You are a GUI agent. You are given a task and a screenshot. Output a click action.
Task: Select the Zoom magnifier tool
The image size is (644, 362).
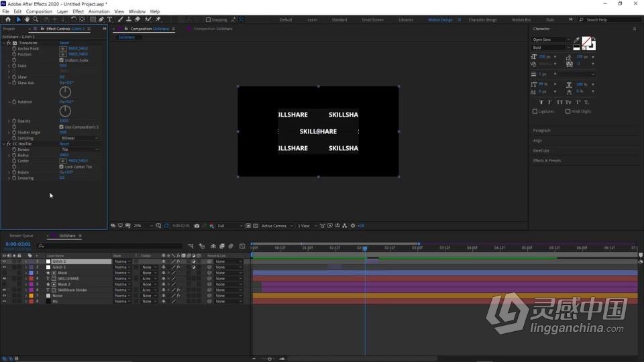36,19
